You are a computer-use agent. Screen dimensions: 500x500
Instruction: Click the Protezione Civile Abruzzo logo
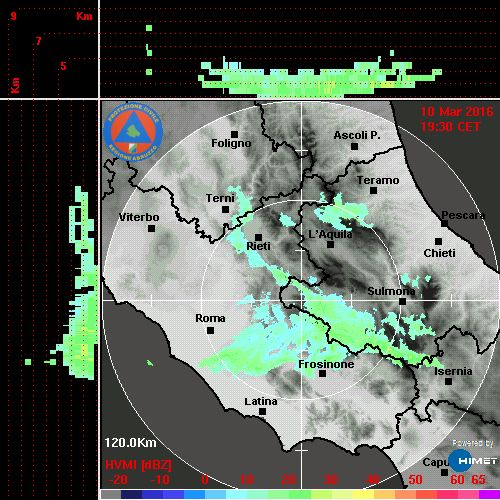(133, 132)
